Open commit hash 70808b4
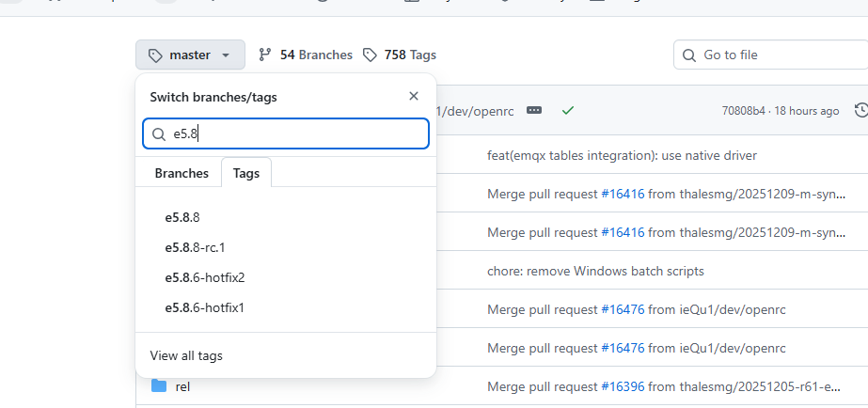The width and height of the screenshot is (868, 408). 743,111
